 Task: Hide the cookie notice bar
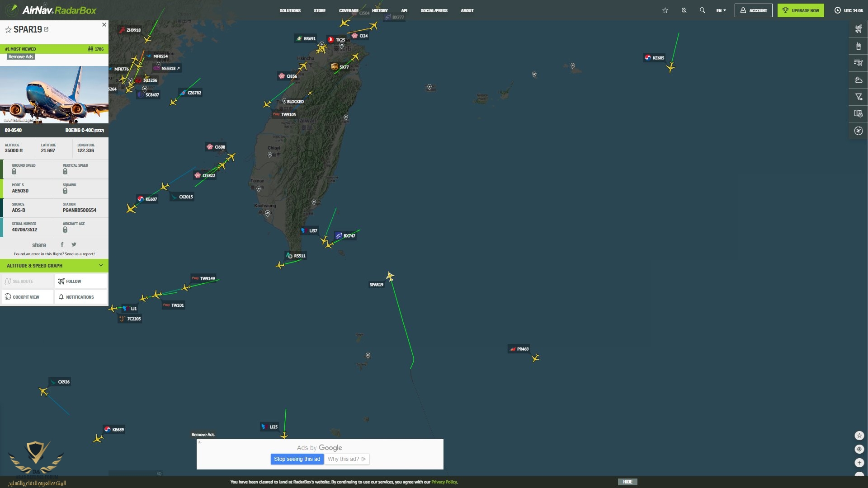point(627,482)
